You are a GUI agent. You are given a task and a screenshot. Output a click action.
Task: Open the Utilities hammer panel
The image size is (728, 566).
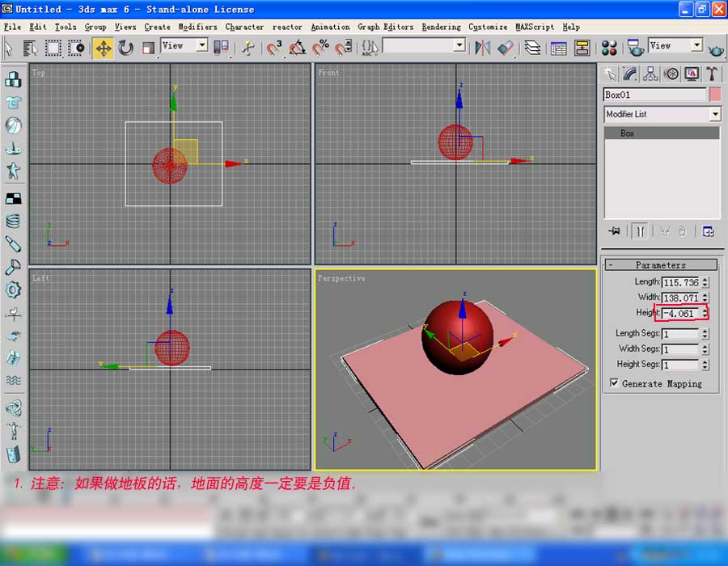pos(712,74)
